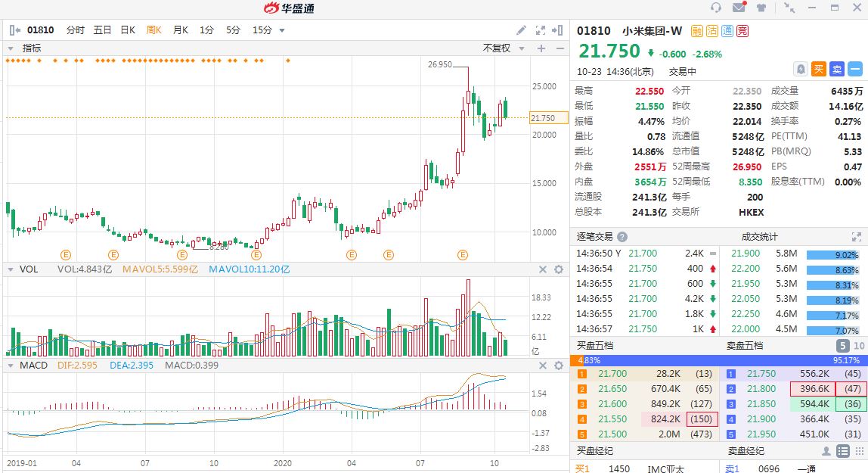
Task: Click the first E earnings marker on chart
Action: click(x=66, y=255)
